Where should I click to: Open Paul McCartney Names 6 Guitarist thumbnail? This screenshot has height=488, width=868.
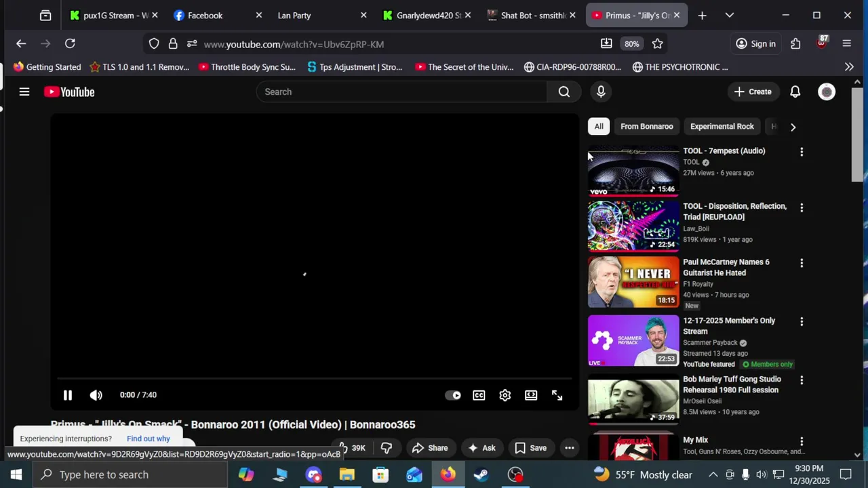[633, 282]
